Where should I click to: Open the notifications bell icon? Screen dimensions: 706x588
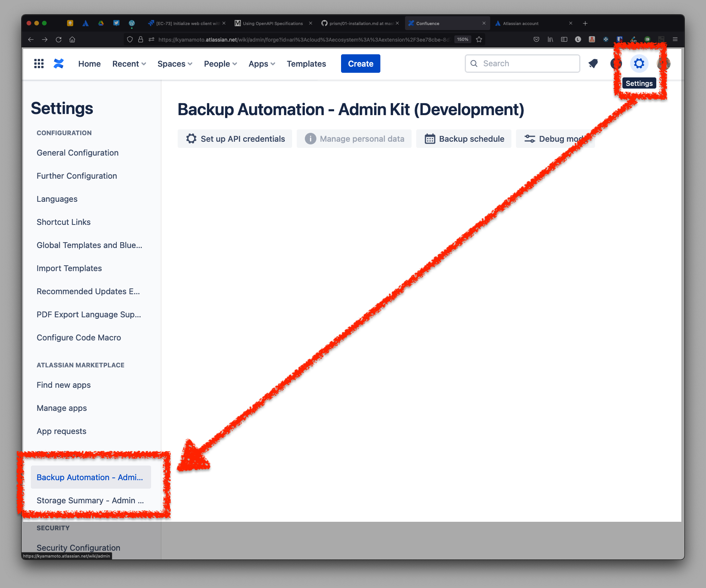pyautogui.click(x=593, y=64)
